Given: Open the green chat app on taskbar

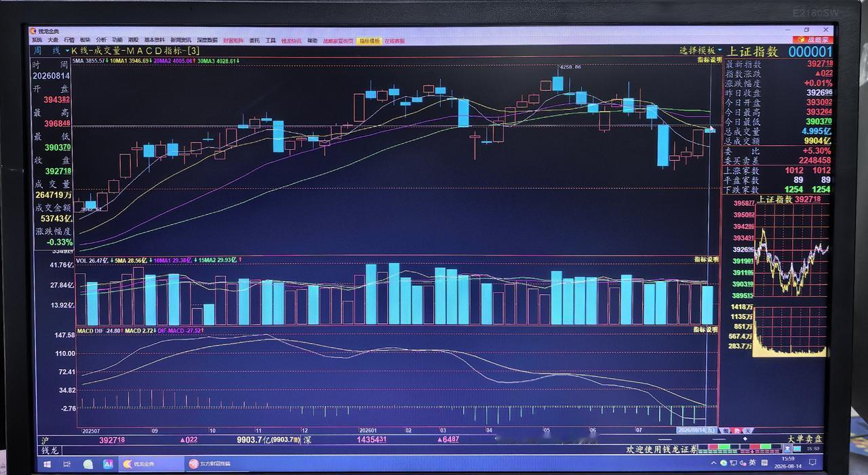Looking at the screenshot, I should [x=88, y=463].
